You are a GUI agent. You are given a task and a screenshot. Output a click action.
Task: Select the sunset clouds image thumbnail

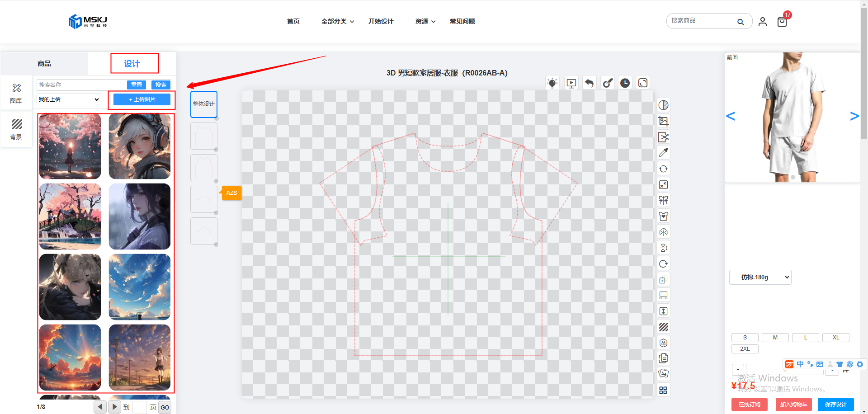tap(70, 358)
